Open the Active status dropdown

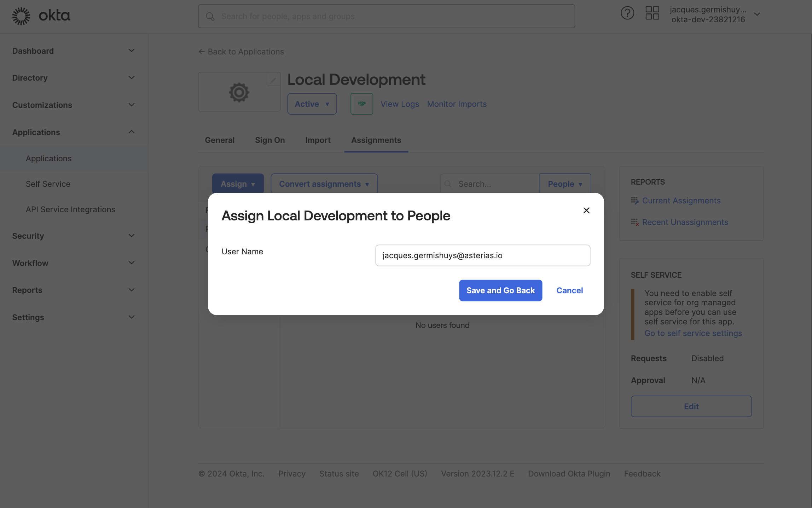(312, 104)
